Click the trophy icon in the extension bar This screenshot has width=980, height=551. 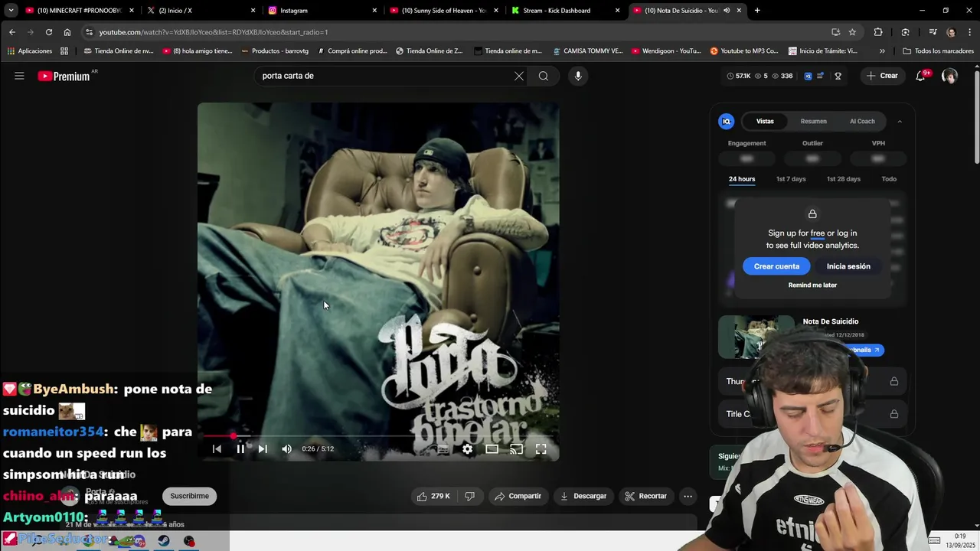tap(838, 76)
